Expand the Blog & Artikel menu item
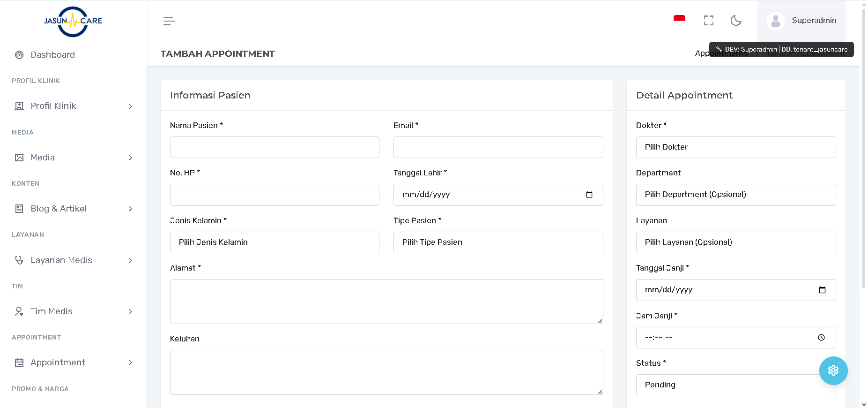Viewport: 868px width, 408px height. tap(74, 209)
